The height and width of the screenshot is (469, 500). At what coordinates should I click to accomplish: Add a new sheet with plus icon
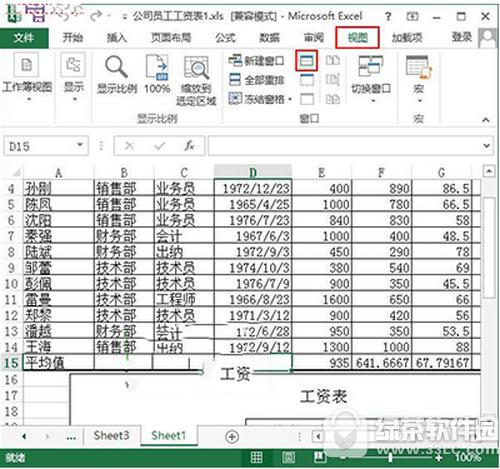[x=232, y=437]
